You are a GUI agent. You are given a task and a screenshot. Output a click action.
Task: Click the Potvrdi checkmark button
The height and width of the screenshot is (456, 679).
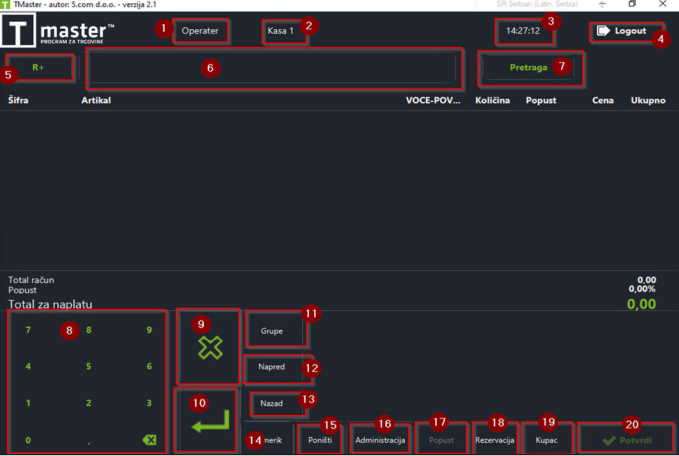click(626, 440)
